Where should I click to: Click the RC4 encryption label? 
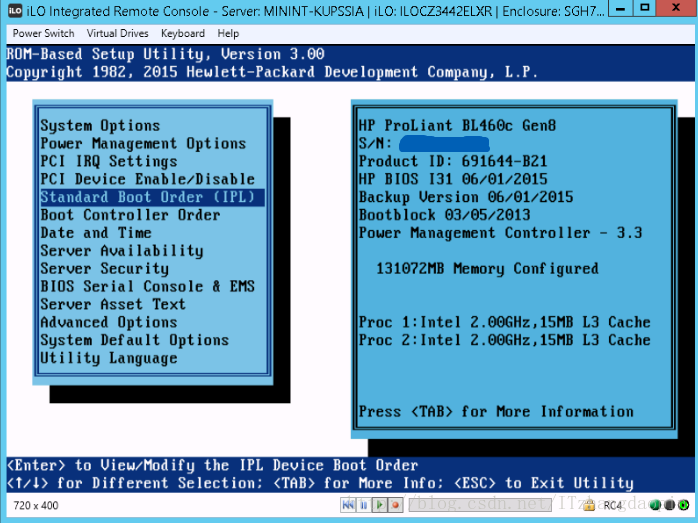[613, 505]
